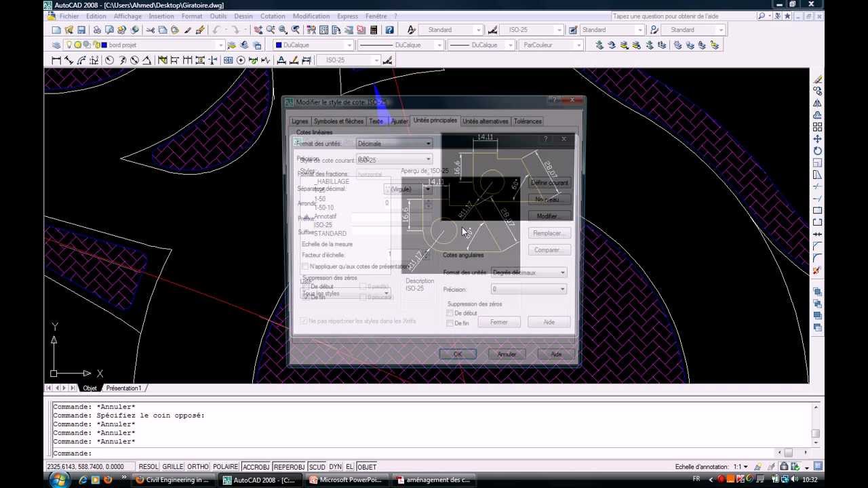
Task: Open the ParCouleur plot style dropdown
Action: click(578, 45)
